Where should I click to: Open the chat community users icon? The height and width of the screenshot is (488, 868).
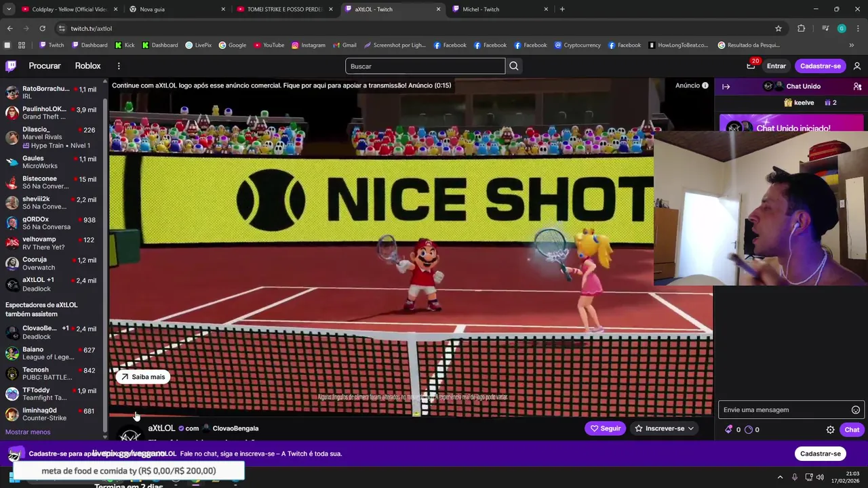click(x=857, y=86)
